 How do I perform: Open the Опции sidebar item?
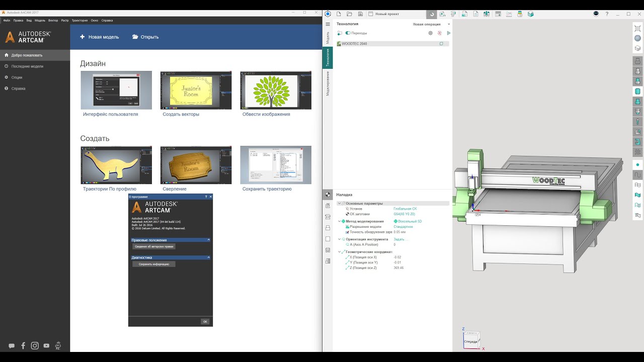pyautogui.click(x=35, y=77)
